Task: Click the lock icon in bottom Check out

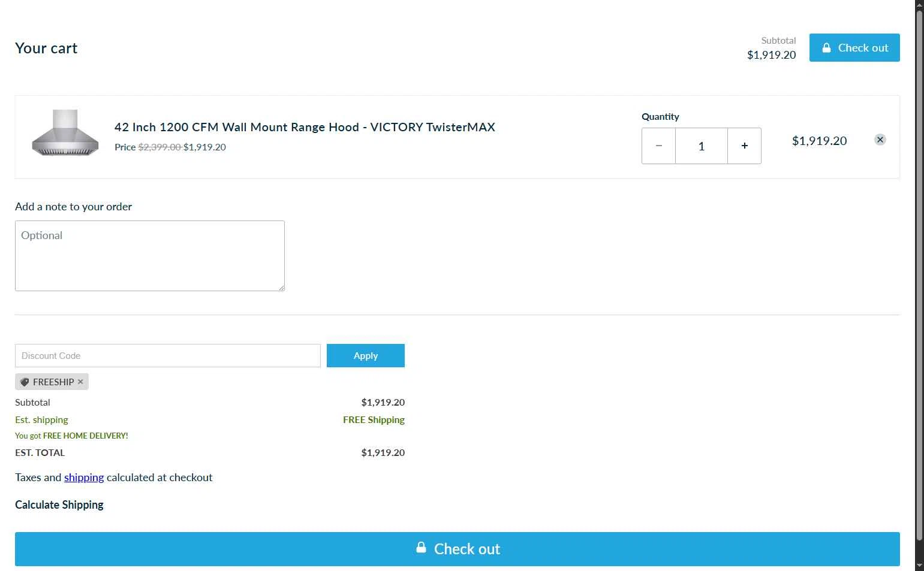Action: click(422, 547)
